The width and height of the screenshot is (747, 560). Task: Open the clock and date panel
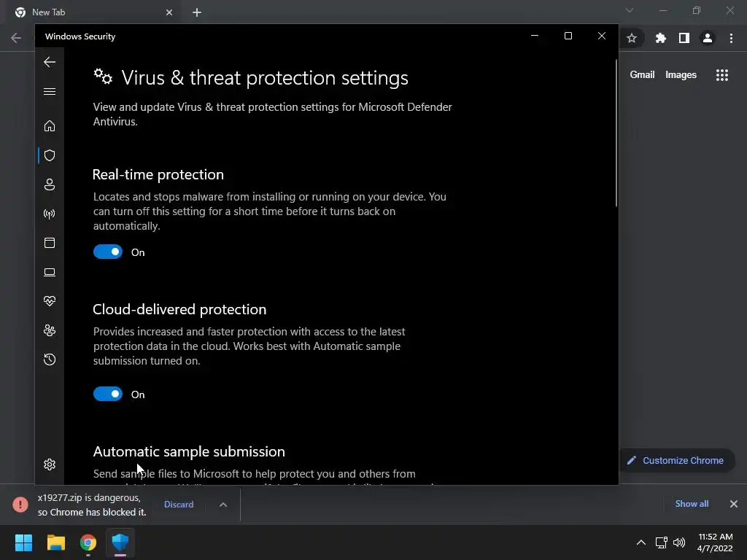715,542
